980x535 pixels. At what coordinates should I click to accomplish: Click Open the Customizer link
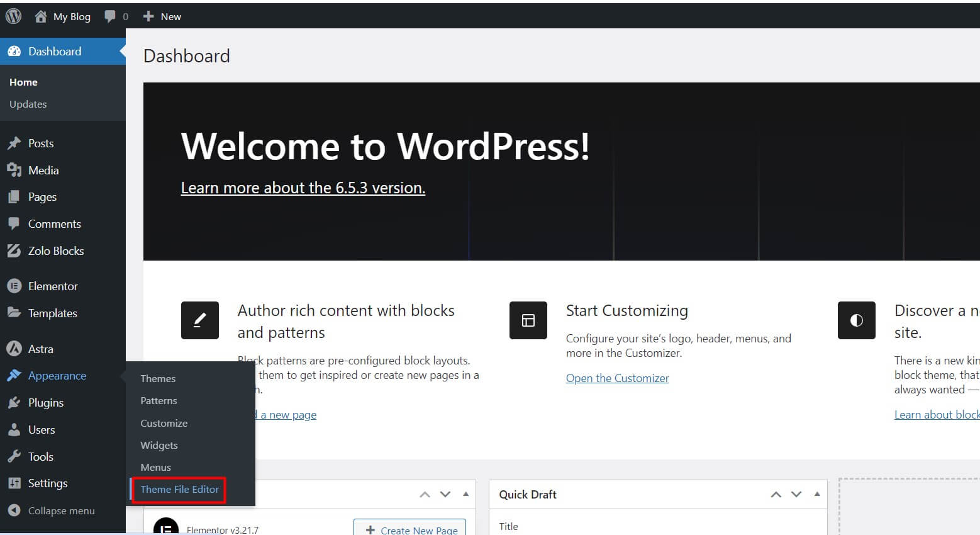pyautogui.click(x=618, y=378)
